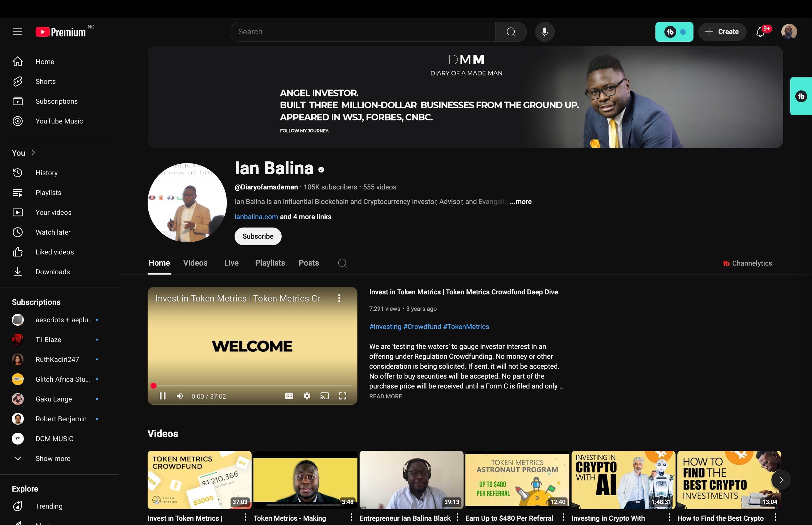812x525 pixels.
Task: Switch to the Videos tab
Action: click(x=195, y=263)
